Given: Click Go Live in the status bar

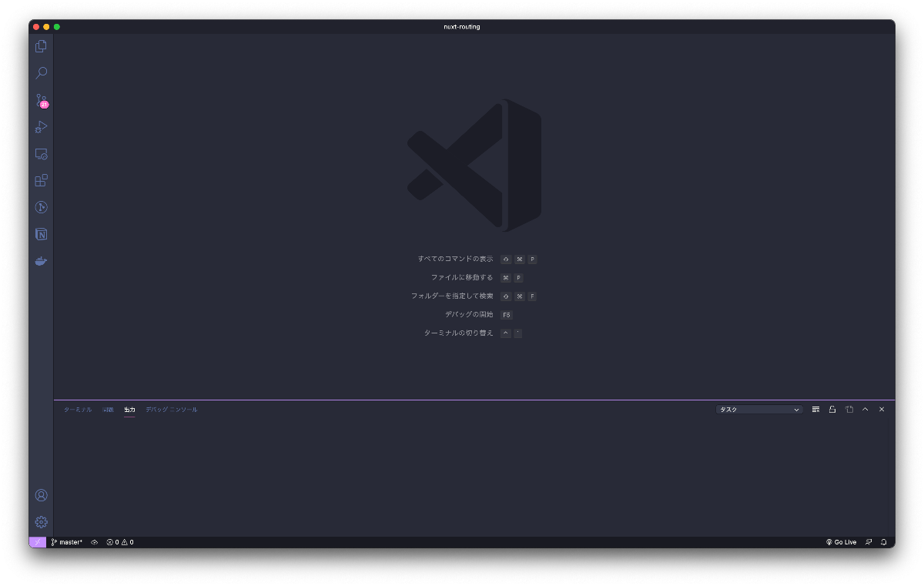Looking at the screenshot, I should (x=841, y=542).
